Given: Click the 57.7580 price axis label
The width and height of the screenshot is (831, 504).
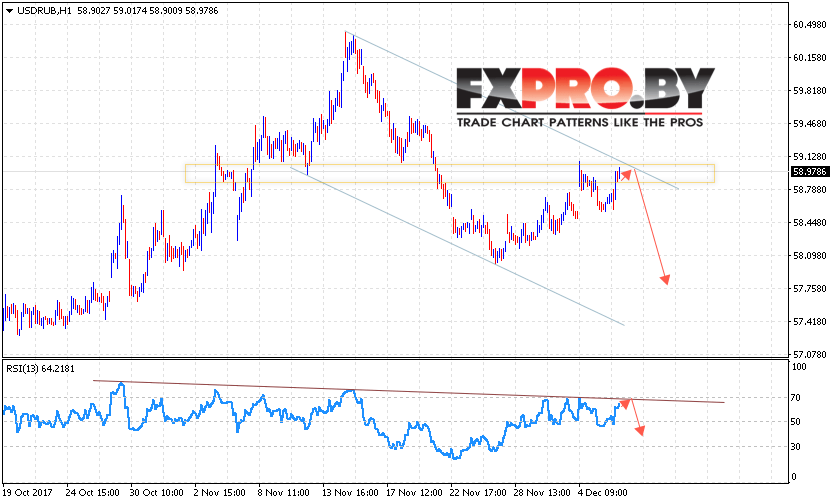Looking at the screenshot, I should click(810, 288).
